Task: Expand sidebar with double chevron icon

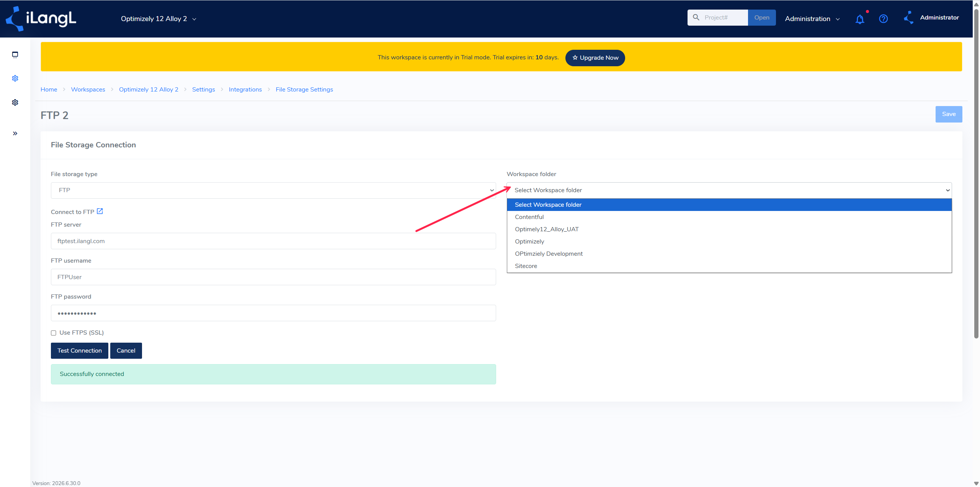Action: (x=15, y=134)
